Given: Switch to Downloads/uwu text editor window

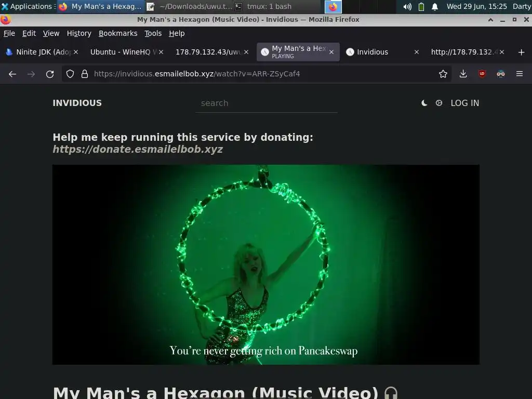Looking at the screenshot, I should (190, 6).
